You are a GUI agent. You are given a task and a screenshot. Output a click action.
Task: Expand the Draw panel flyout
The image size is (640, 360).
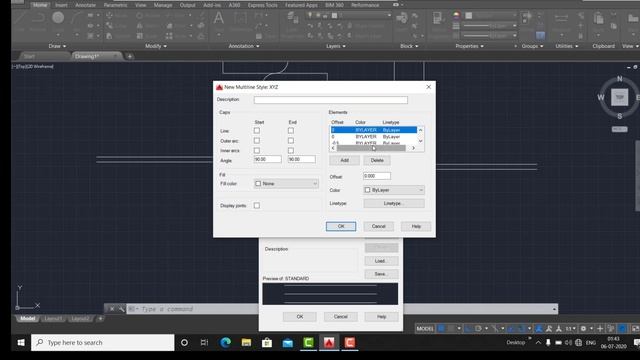[x=57, y=46]
